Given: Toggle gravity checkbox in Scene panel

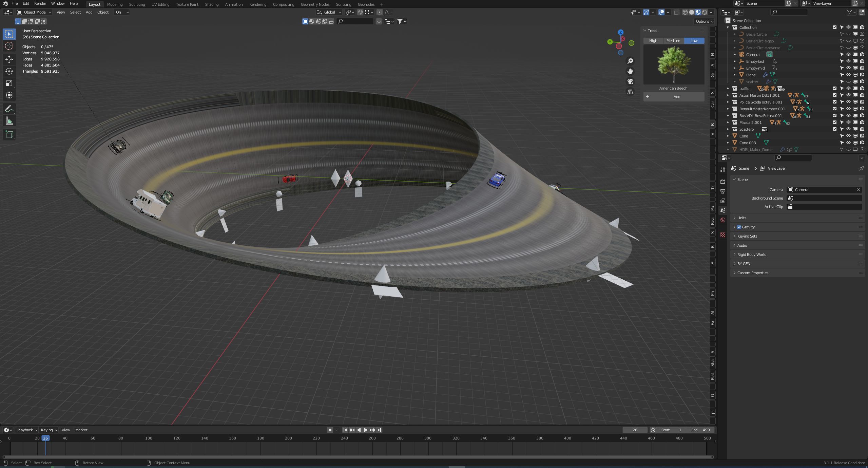Looking at the screenshot, I should pos(739,227).
